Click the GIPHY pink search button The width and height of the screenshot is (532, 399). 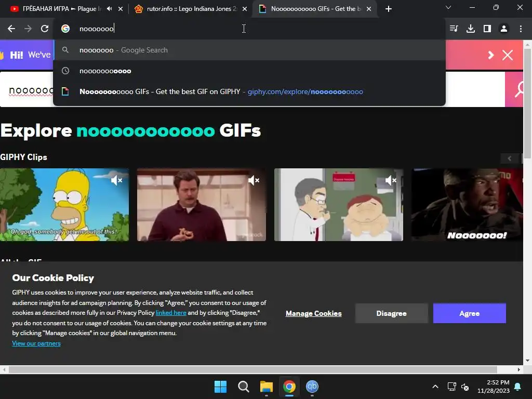(x=514, y=89)
